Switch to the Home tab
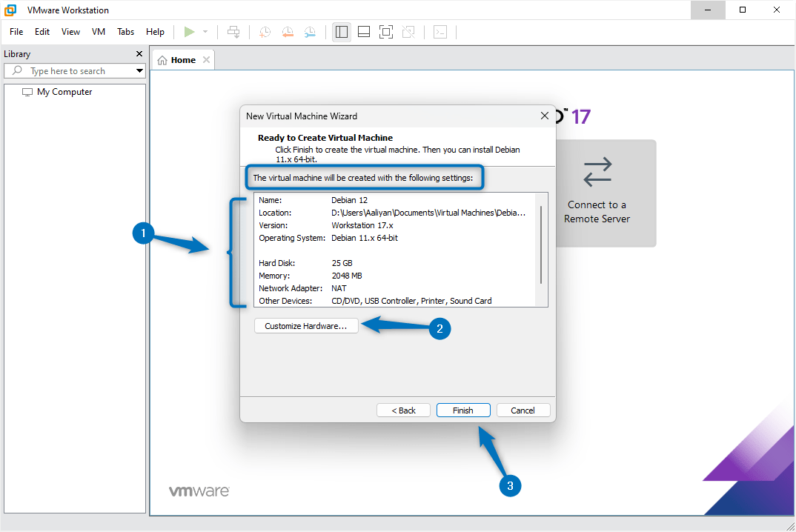The height and width of the screenshot is (532, 796). (180, 59)
